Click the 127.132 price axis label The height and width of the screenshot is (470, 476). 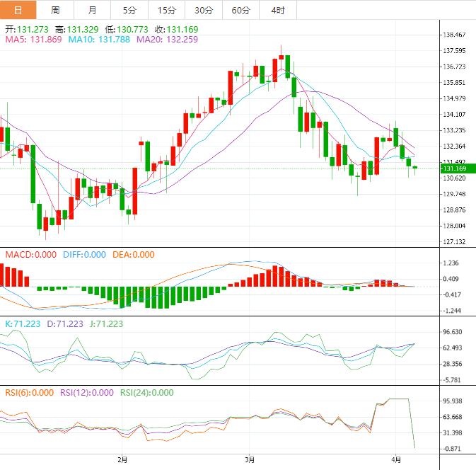(x=454, y=242)
